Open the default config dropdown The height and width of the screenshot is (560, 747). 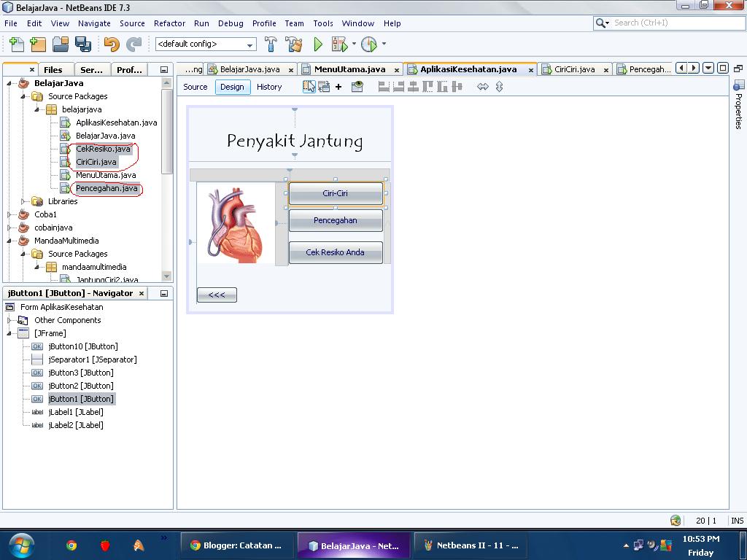tap(206, 44)
